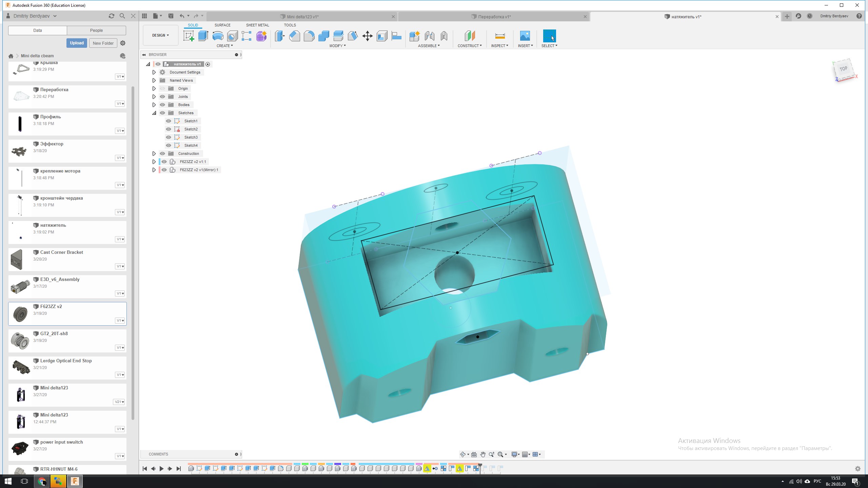868x488 pixels.
Task: Open the Переработка v1* document tab
Action: (x=493, y=17)
